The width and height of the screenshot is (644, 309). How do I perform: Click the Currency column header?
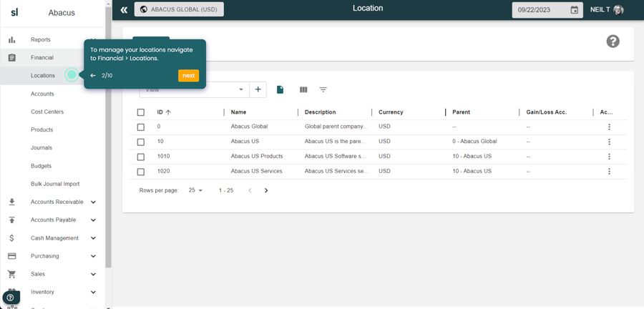391,112
